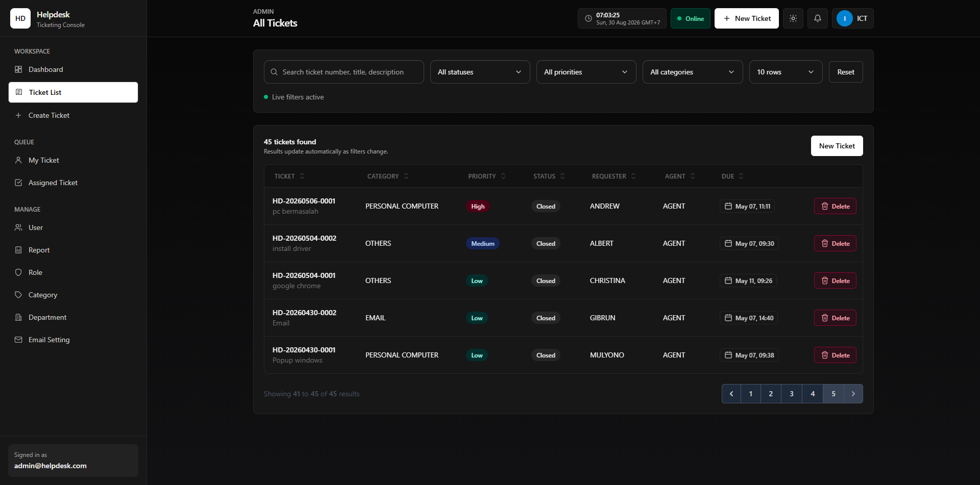Open Assigned Ticket queue
The image size is (980, 485).
[73, 183]
